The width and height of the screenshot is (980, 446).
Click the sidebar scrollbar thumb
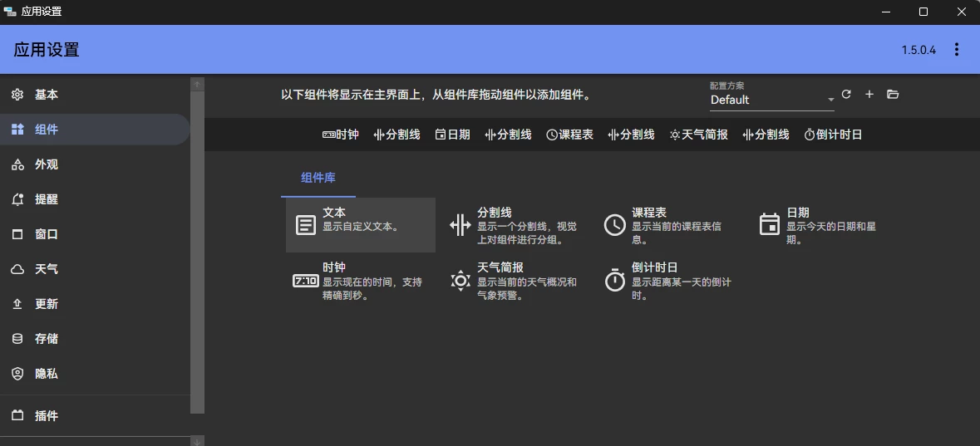coord(198,252)
